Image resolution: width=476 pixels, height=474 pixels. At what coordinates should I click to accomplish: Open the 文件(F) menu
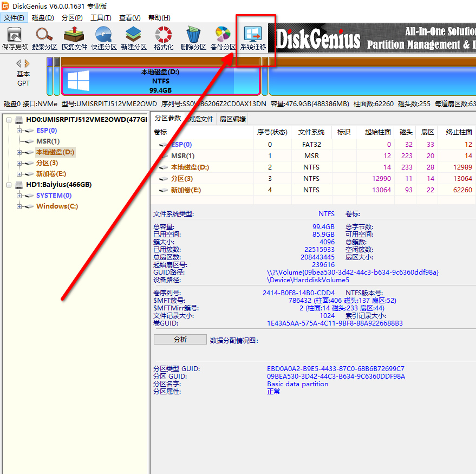[x=14, y=18]
